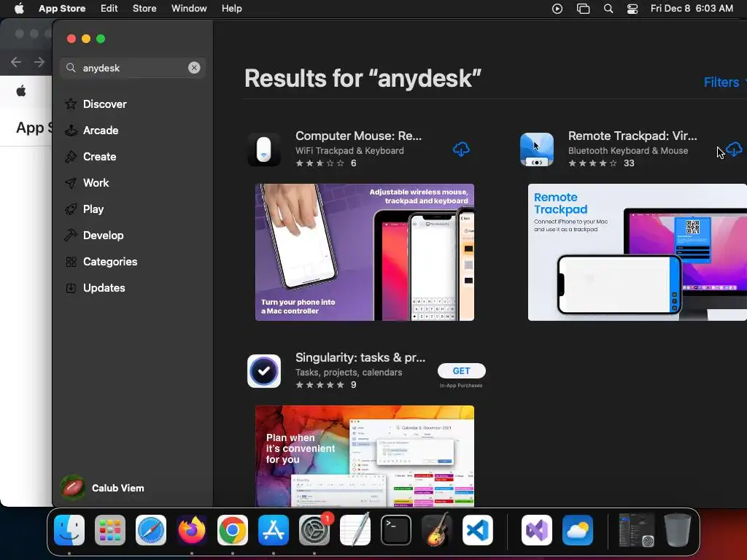Viewport: 747px width, 560px height.
Task: Open Finder from the Dock
Action: click(x=69, y=530)
